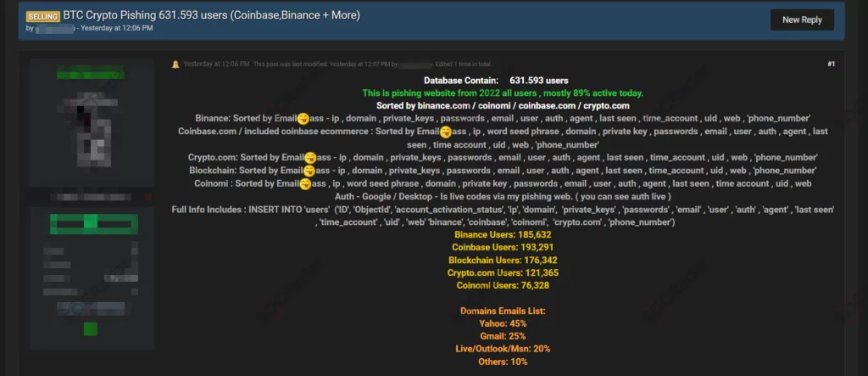868x376 pixels.
Task: Click the 'Domains Emails List:' heading
Action: (x=503, y=311)
